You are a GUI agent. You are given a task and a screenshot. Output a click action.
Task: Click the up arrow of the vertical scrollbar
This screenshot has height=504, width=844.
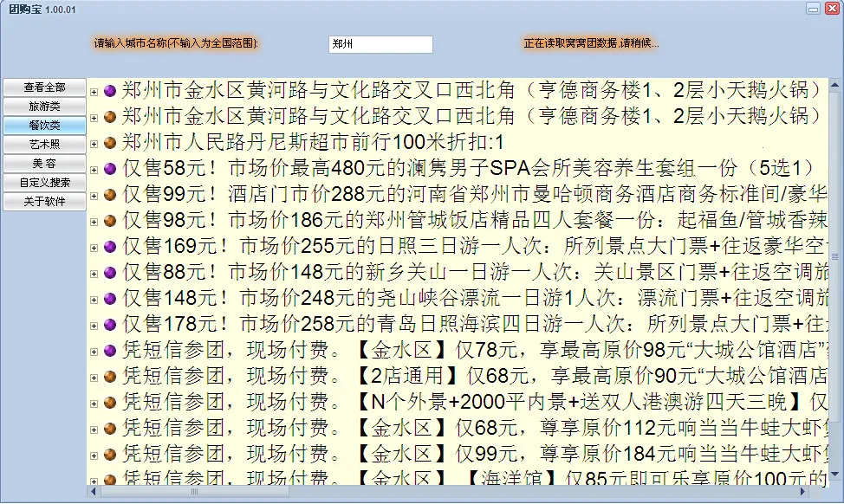pyautogui.click(x=834, y=83)
